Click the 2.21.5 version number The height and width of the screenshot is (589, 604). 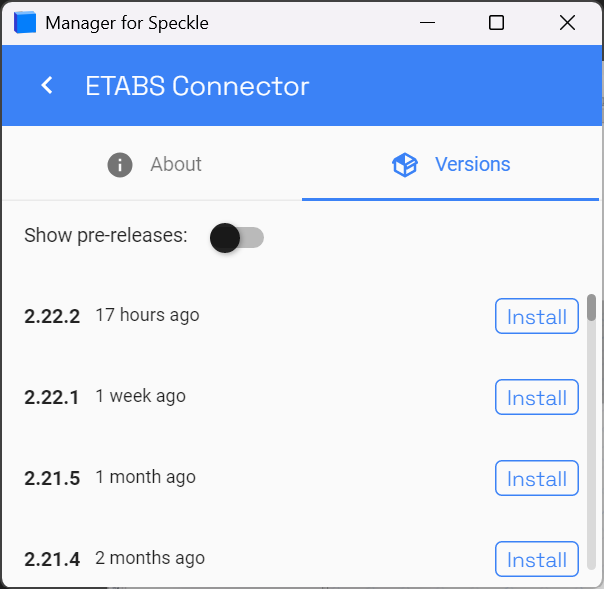52,478
